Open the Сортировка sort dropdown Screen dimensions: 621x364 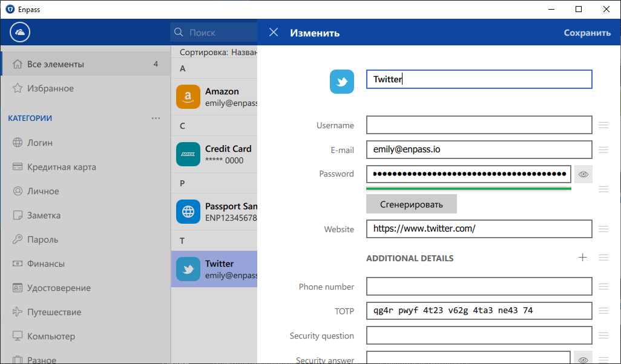coord(218,52)
